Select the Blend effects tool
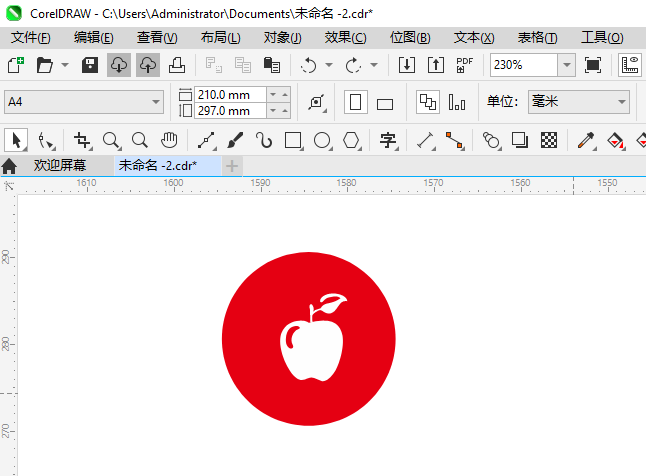 [x=492, y=140]
